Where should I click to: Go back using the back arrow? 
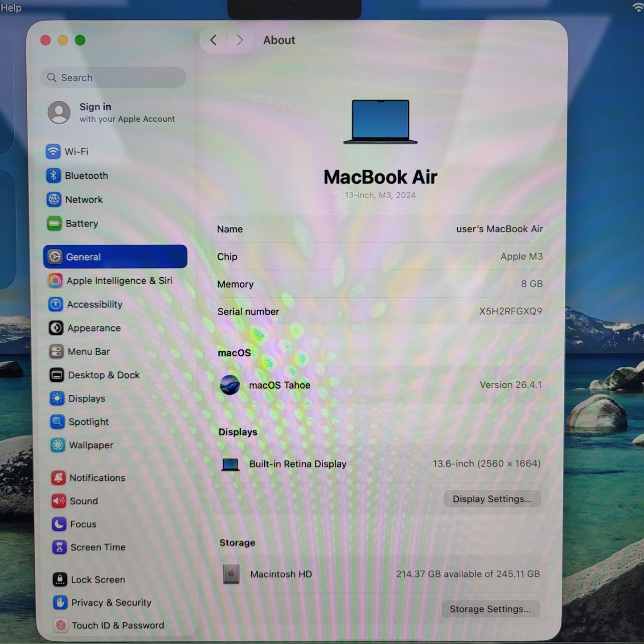[x=213, y=40]
